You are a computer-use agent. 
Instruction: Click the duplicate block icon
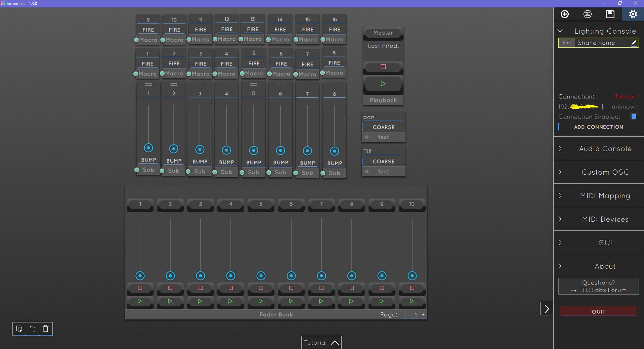coord(19,329)
